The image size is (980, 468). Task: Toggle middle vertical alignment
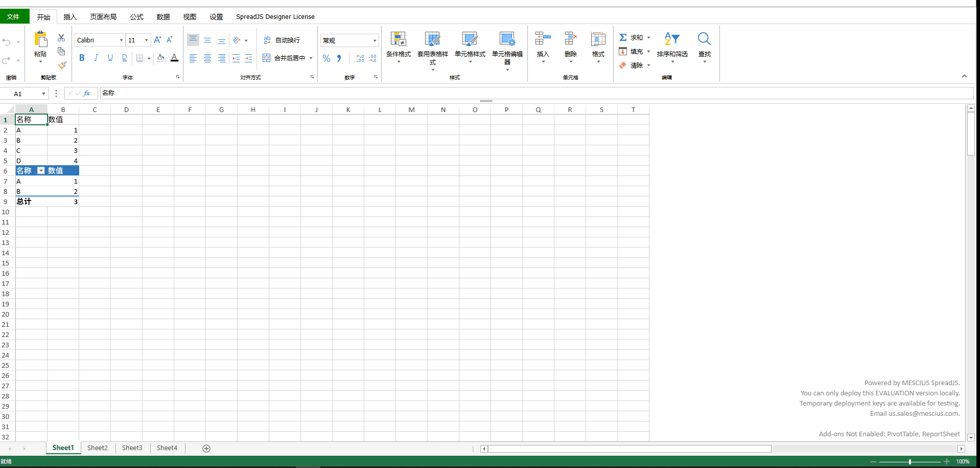(x=207, y=40)
